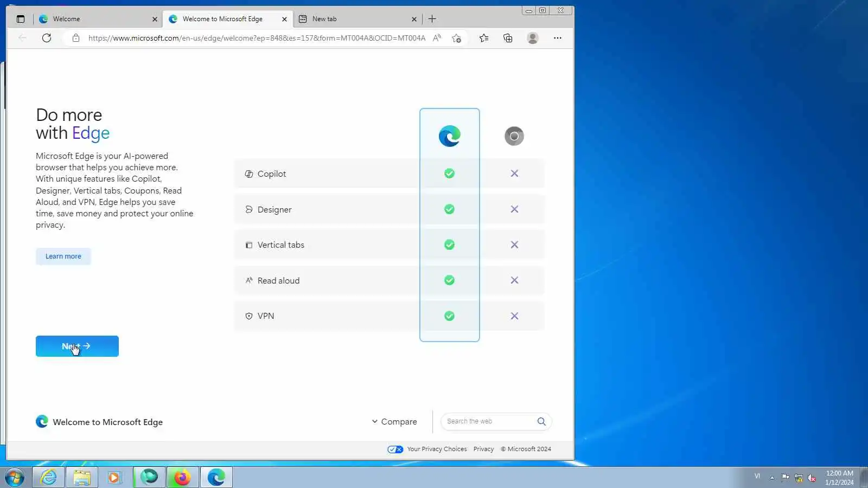This screenshot has height=488, width=868.
Task: View site information via the lock icon
Action: pos(76,38)
